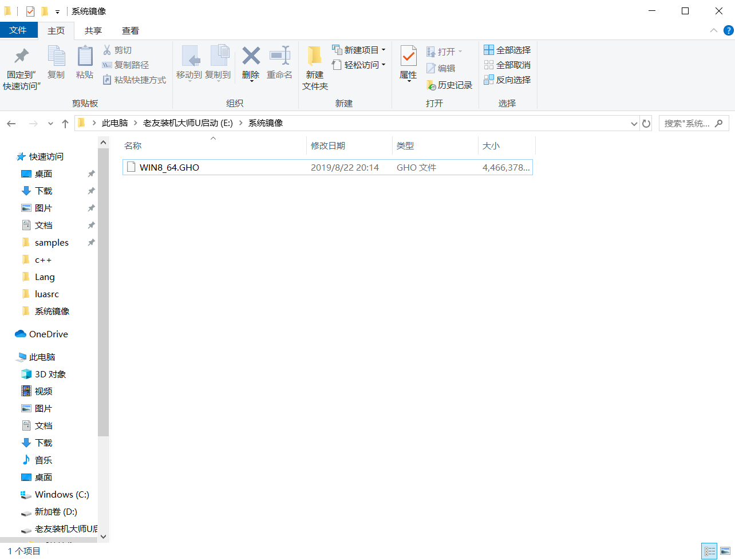Open the History record item
735x560 pixels.
(450, 85)
